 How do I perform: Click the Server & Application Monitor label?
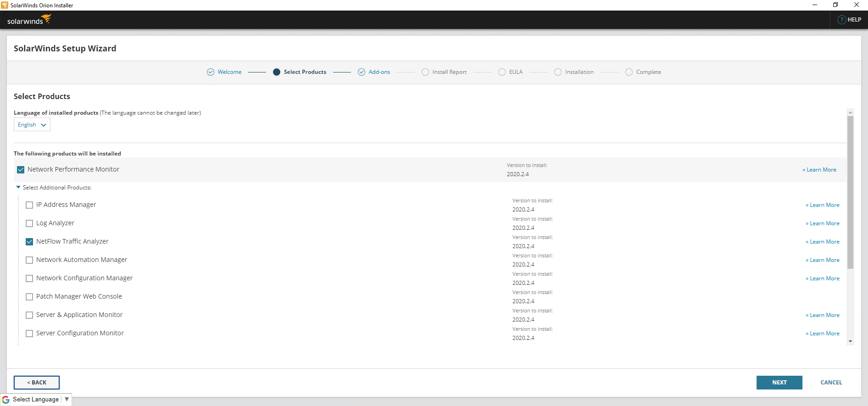79,315
